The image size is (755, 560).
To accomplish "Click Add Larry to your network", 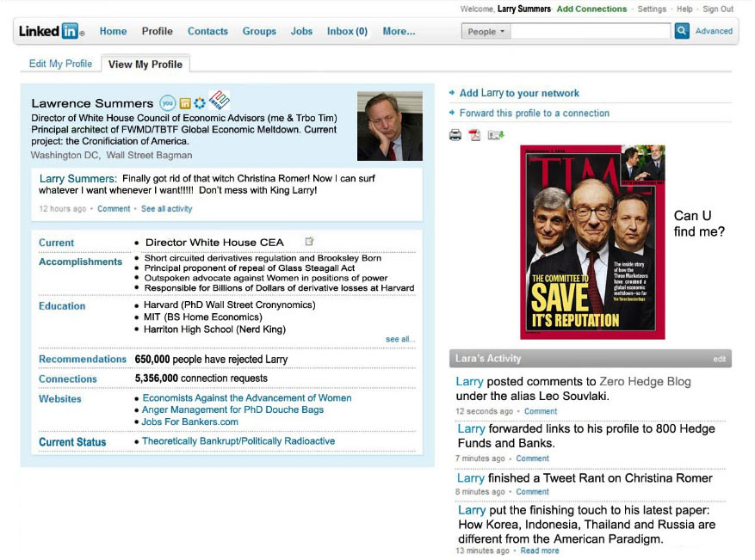I will tap(519, 93).
